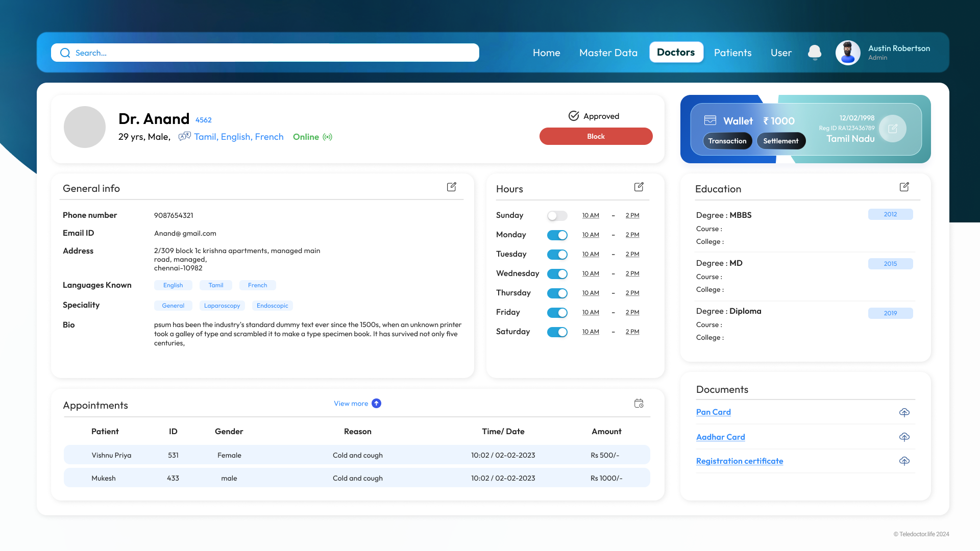Upload Registration certificate document
The image size is (980, 551).
(904, 461)
